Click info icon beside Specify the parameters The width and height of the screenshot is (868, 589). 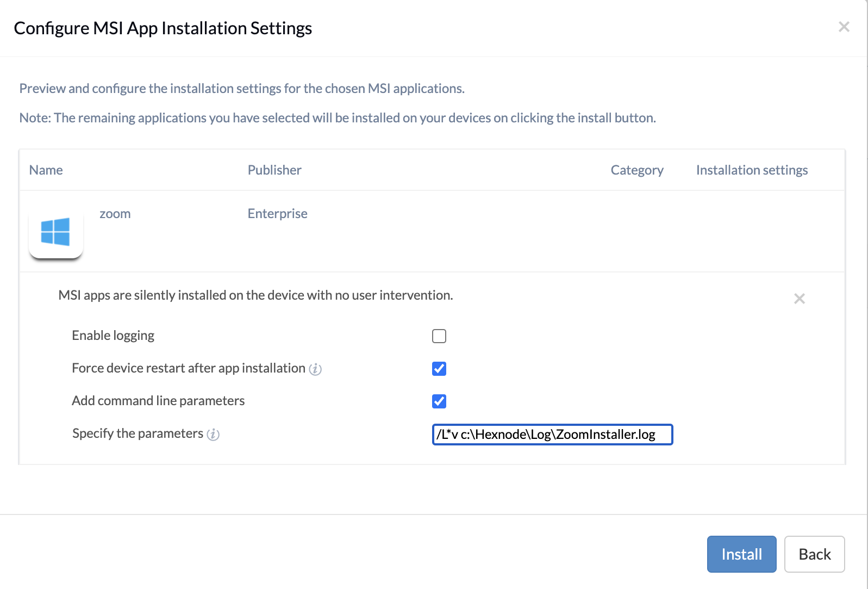(x=213, y=435)
